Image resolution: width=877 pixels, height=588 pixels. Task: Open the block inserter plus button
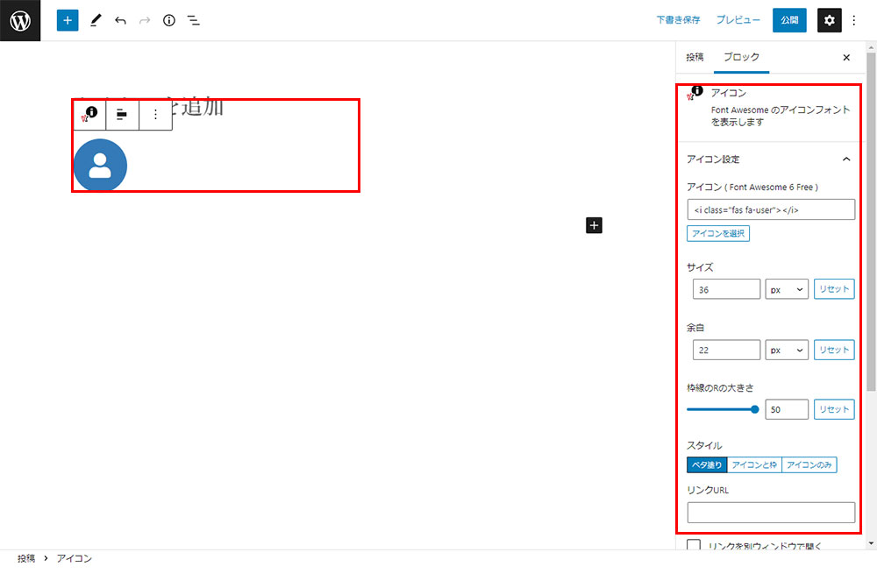tap(68, 20)
